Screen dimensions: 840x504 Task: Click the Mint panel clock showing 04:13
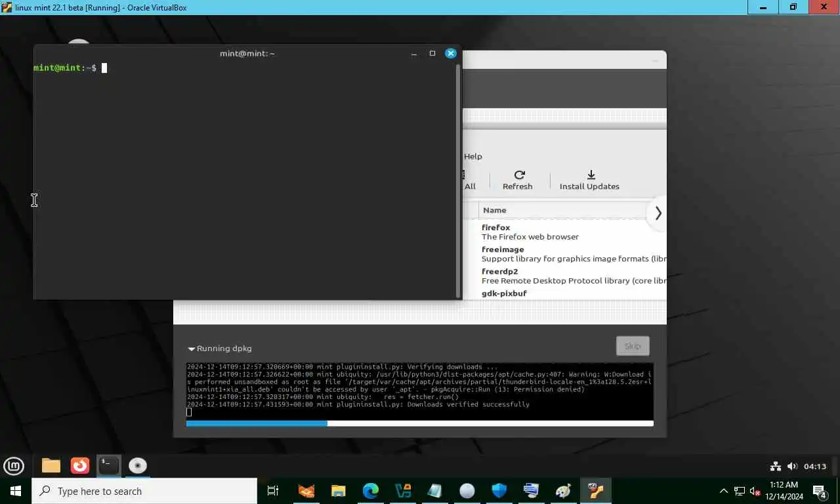815,467
